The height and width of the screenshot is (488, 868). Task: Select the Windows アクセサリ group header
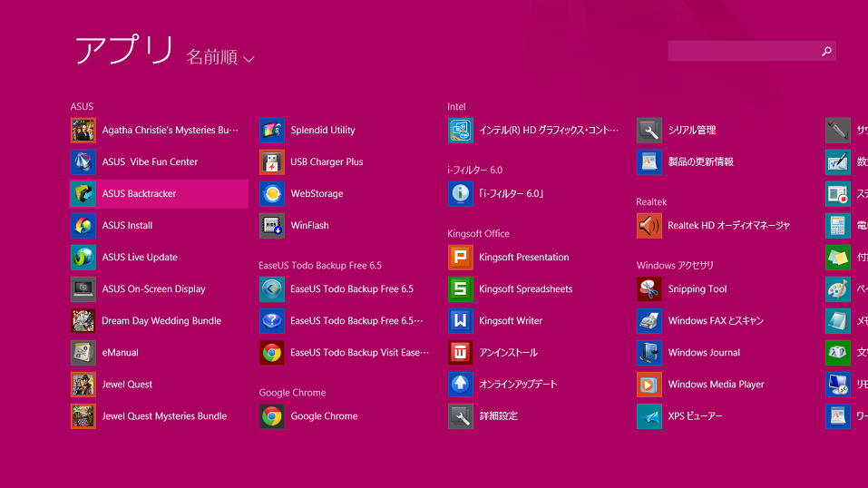(675, 266)
